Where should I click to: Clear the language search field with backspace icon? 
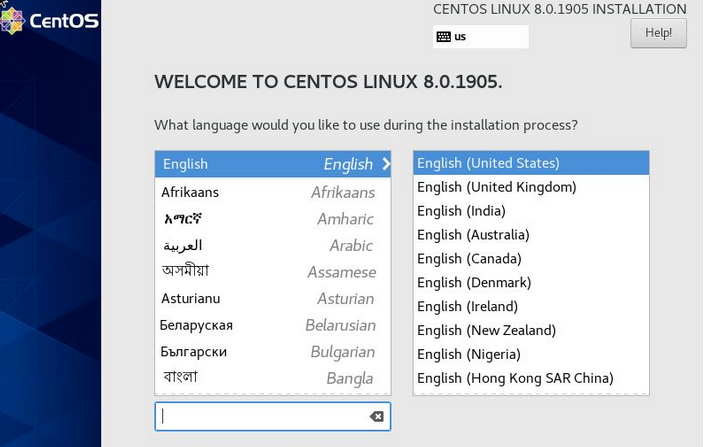376,416
